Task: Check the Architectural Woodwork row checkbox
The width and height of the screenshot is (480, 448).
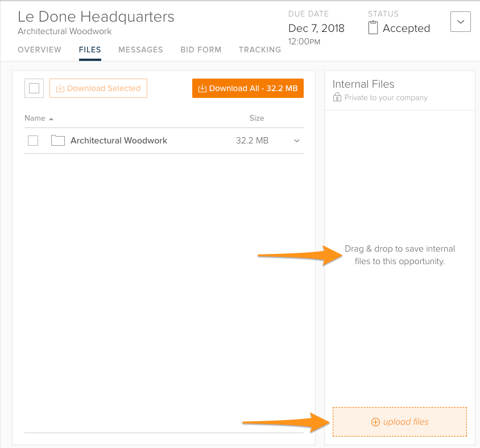Action: point(33,141)
